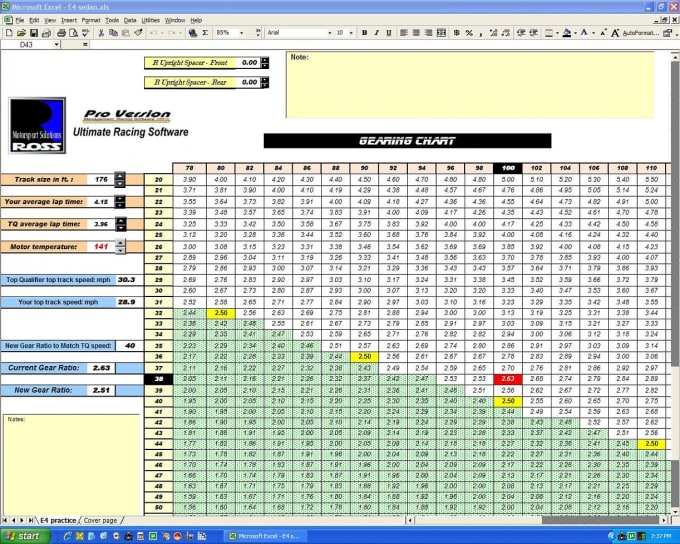Click the Insert Hyperlink globe icon

click(193, 33)
